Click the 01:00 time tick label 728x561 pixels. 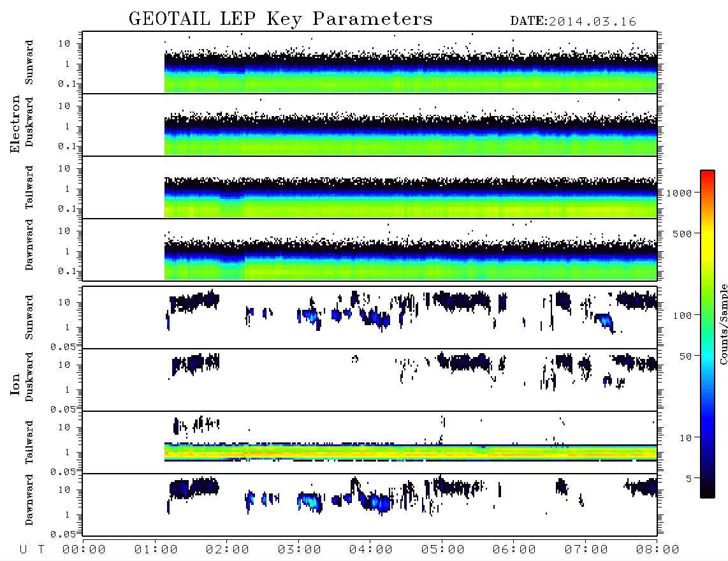(156, 550)
